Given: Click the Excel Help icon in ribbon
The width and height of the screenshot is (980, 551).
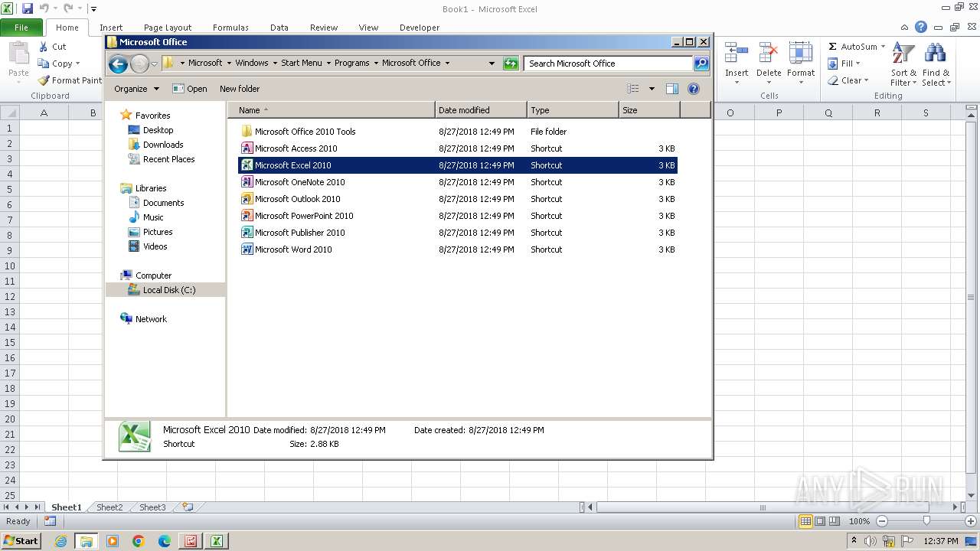Looking at the screenshot, I should [921, 27].
